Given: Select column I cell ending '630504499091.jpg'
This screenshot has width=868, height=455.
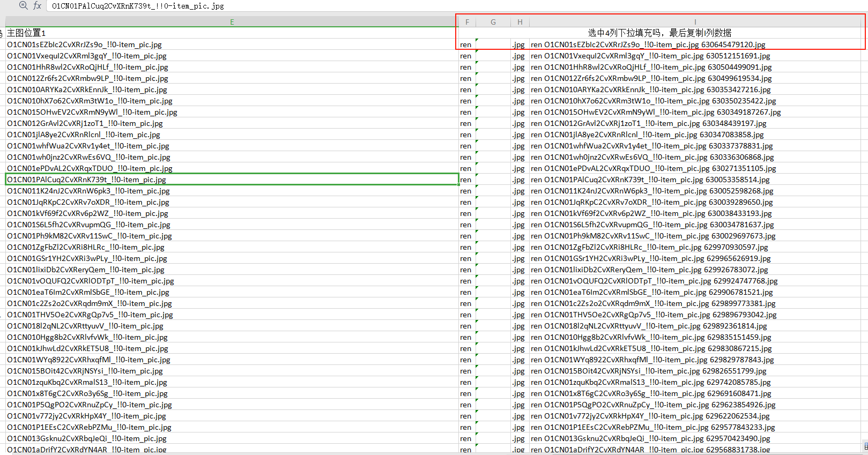Looking at the screenshot, I should (x=695, y=67).
